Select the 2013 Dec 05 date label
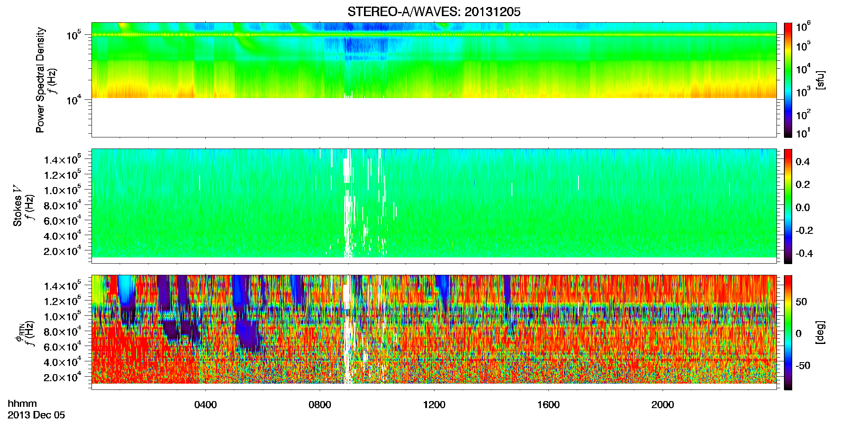 [x=36, y=415]
